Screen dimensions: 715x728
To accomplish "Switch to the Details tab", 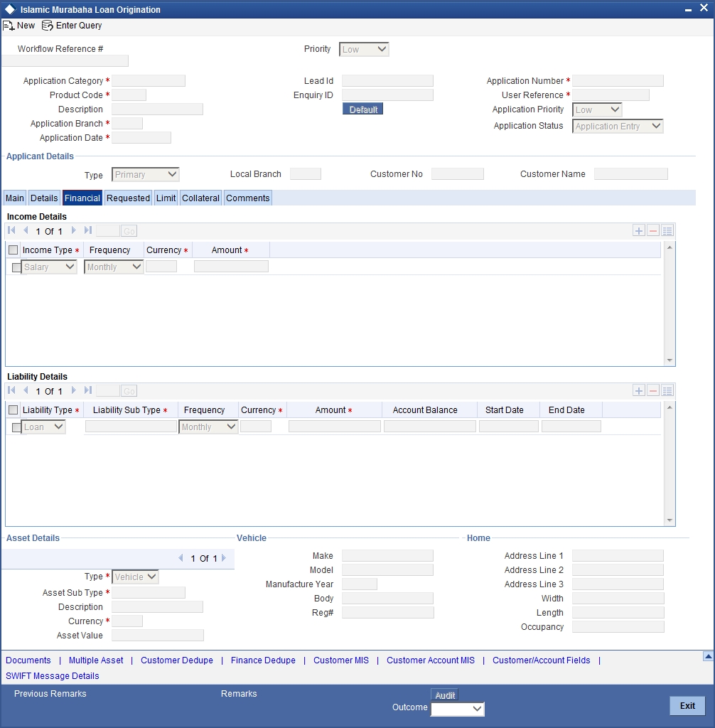I will 44,198.
